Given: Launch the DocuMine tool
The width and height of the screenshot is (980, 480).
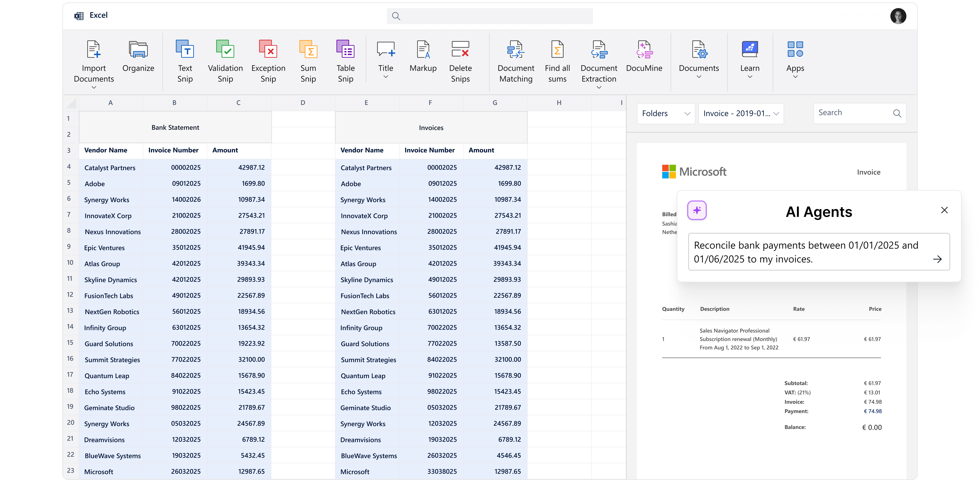Looking at the screenshot, I should click(x=644, y=49).
